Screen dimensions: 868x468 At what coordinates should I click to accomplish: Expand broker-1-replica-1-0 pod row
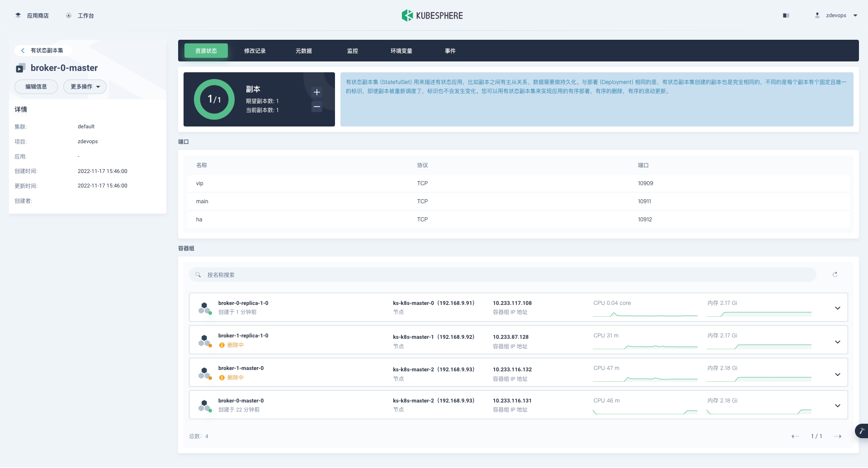838,342
